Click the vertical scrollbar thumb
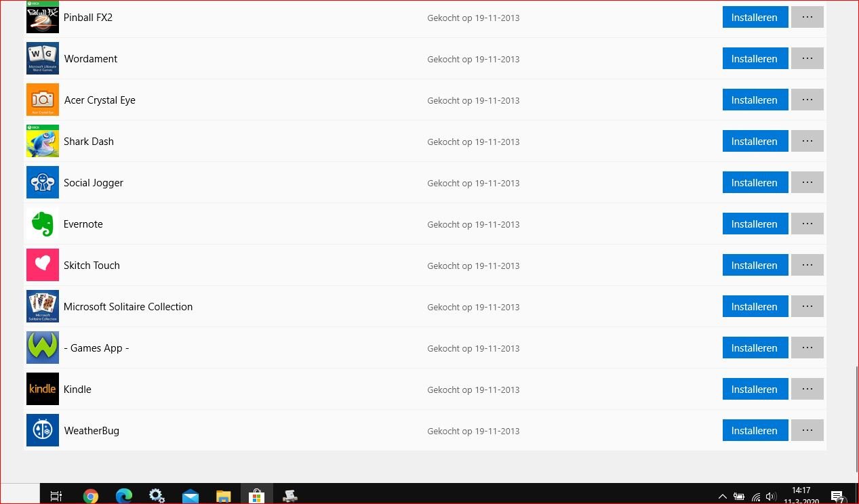Image resolution: width=859 pixels, height=504 pixels. tap(857, 420)
